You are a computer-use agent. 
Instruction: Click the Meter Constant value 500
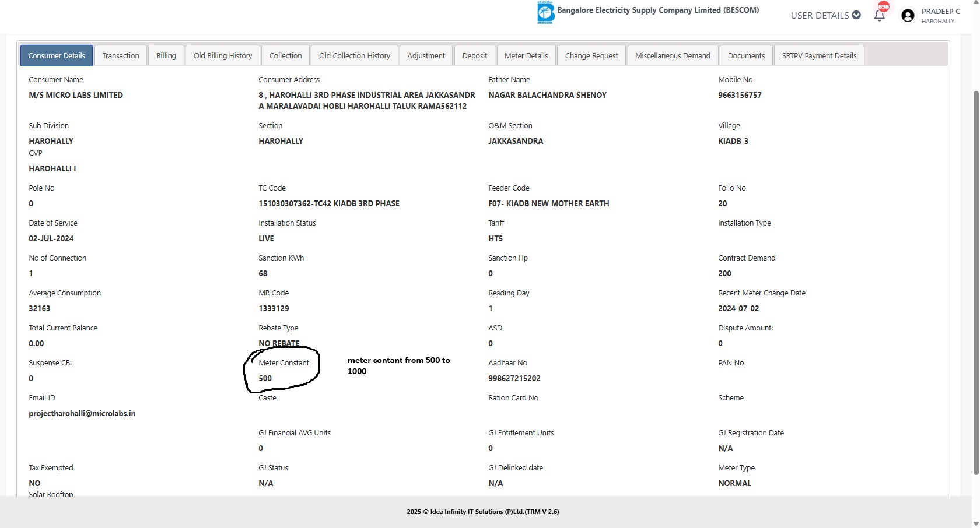pos(265,378)
